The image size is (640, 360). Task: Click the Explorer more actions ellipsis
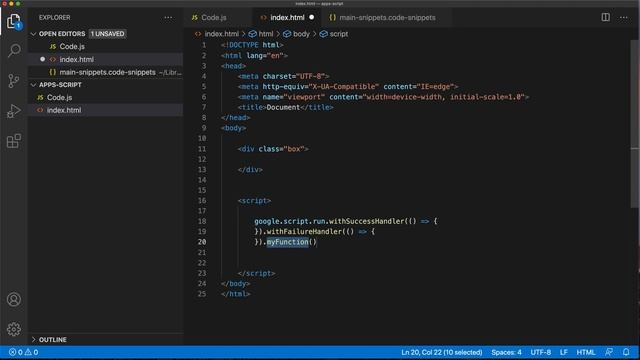168,18
